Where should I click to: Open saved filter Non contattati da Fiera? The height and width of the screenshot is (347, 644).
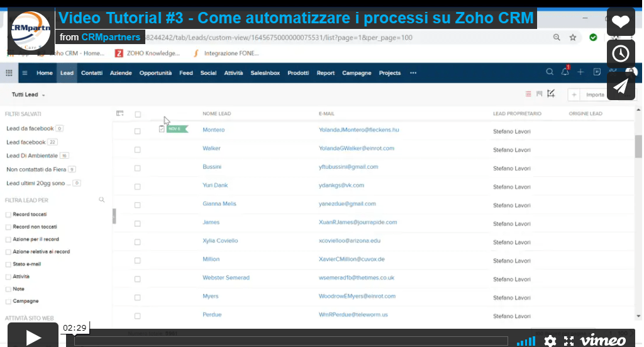[x=36, y=169]
